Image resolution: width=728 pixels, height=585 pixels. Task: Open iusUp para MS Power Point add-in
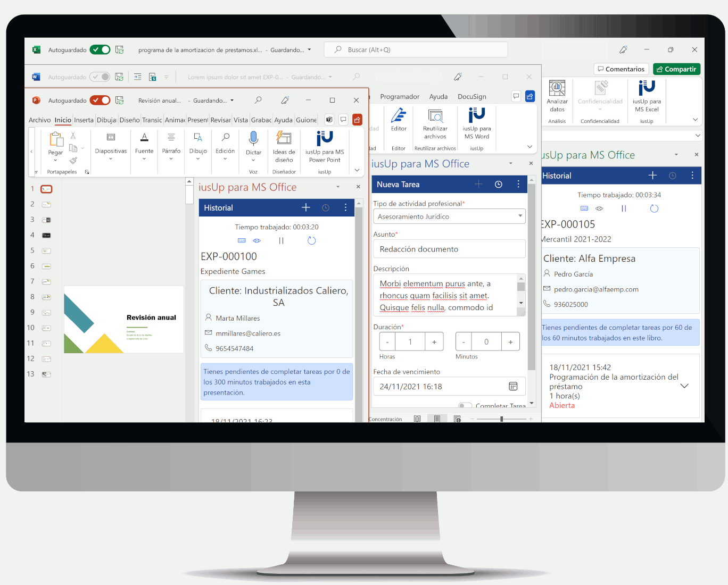(x=325, y=147)
